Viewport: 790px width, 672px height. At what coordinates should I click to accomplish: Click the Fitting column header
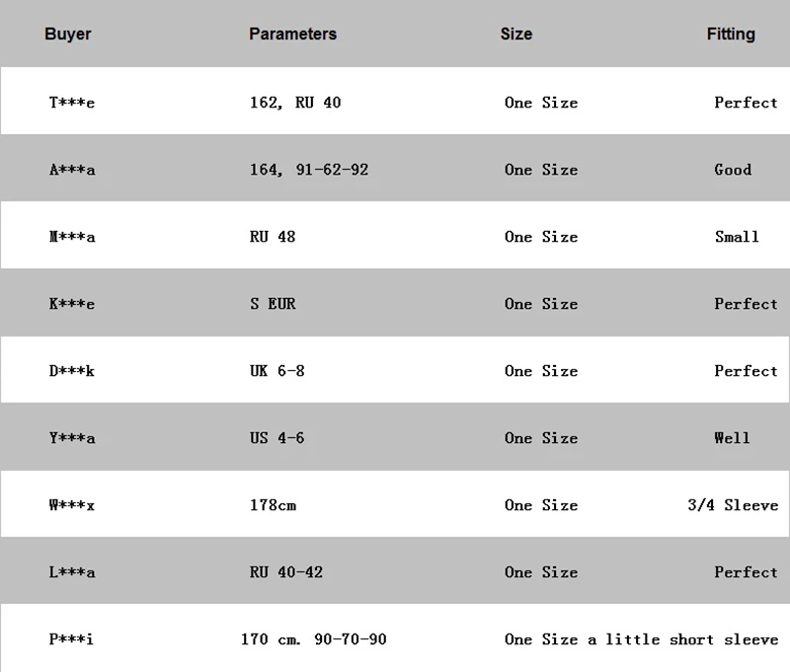click(x=731, y=34)
